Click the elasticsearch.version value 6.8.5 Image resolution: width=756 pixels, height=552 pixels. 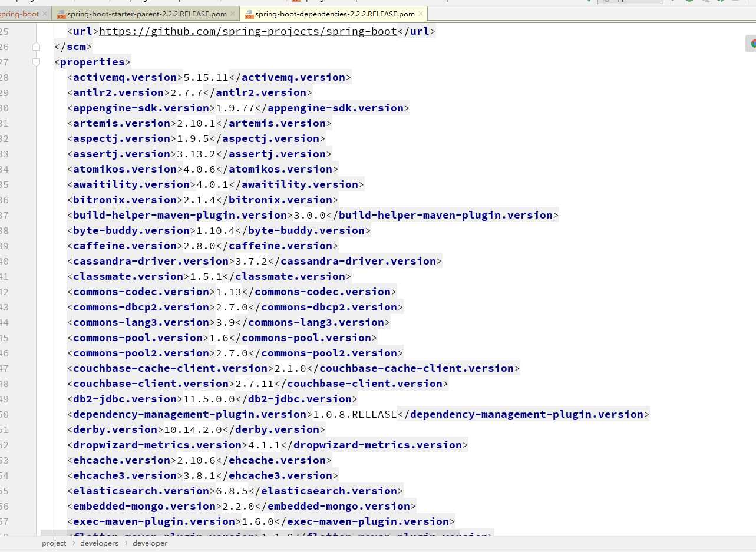(232, 491)
